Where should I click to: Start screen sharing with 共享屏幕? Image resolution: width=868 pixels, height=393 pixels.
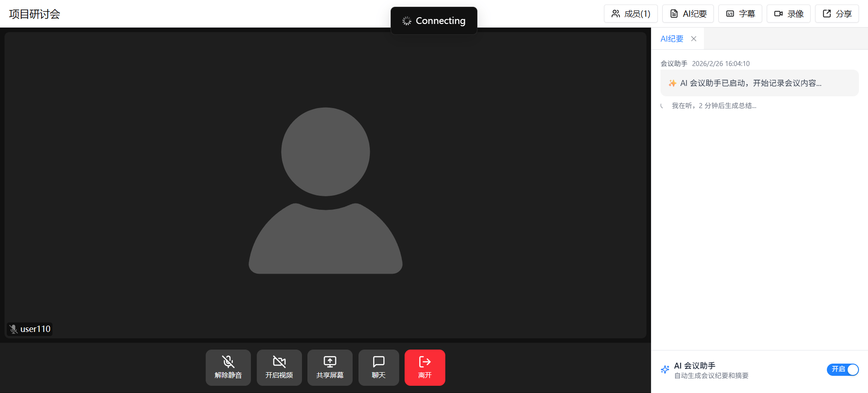coord(330,367)
